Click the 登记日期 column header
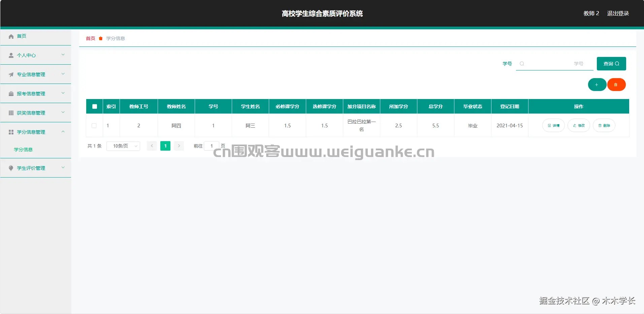644x314 pixels. (x=510, y=106)
